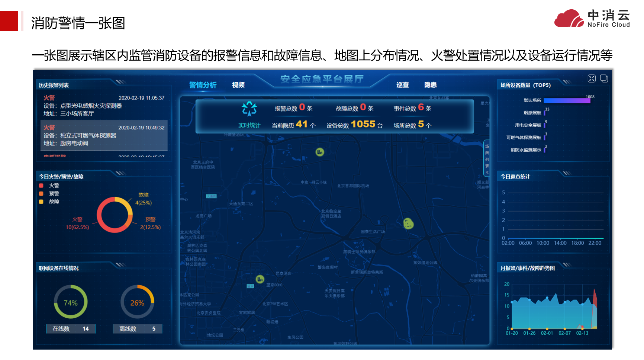This screenshot has width=644, height=360.
Task: Click the green map marker above 望京SOHO
Action: click(x=260, y=279)
